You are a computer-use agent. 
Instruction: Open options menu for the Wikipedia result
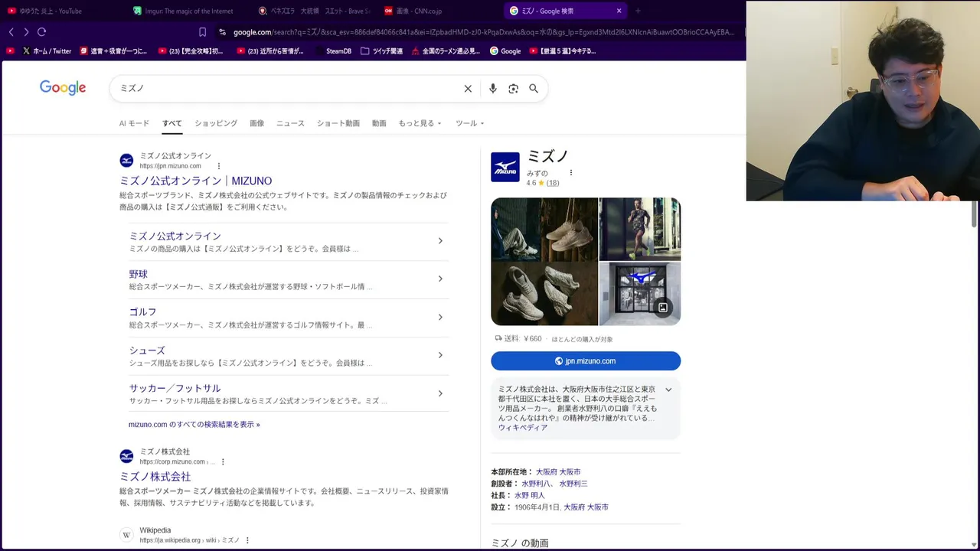[247, 540]
